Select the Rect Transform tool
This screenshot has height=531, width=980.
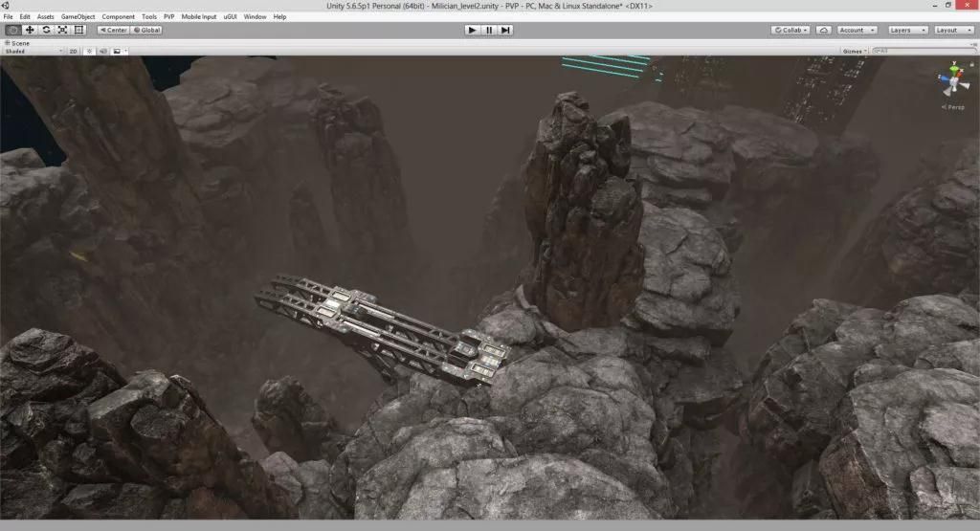click(79, 30)
